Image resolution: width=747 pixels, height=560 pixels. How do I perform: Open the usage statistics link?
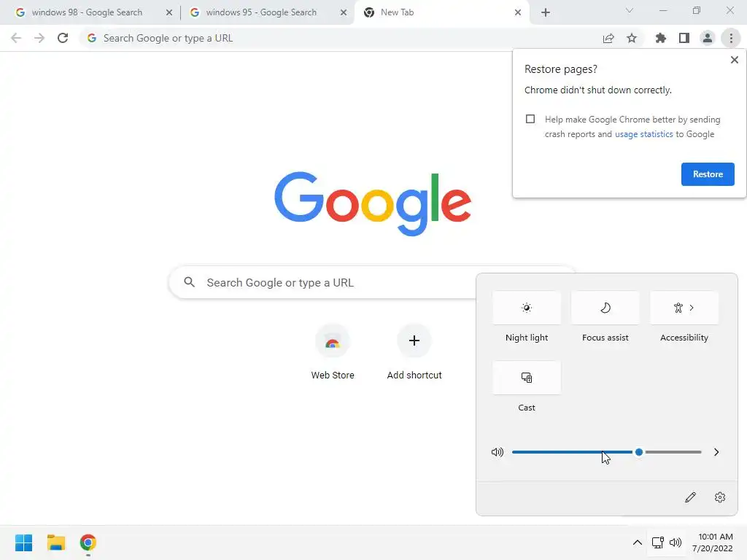[x=643, y=134]
